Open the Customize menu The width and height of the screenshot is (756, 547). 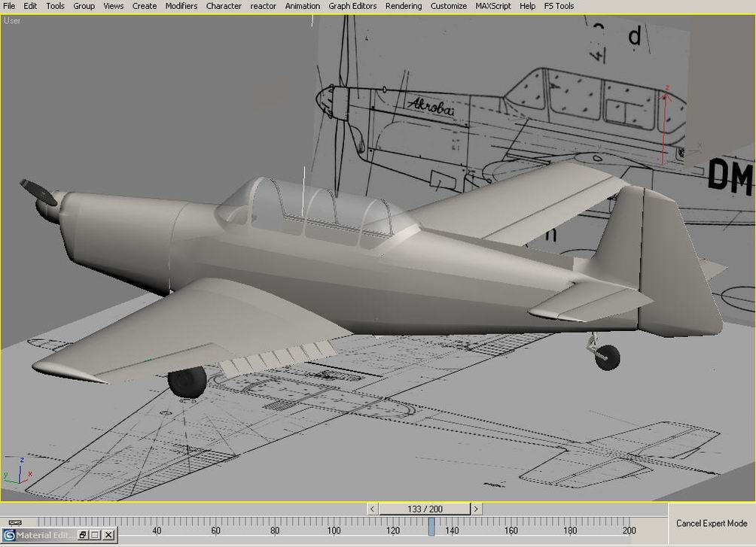tap(449, 6)
